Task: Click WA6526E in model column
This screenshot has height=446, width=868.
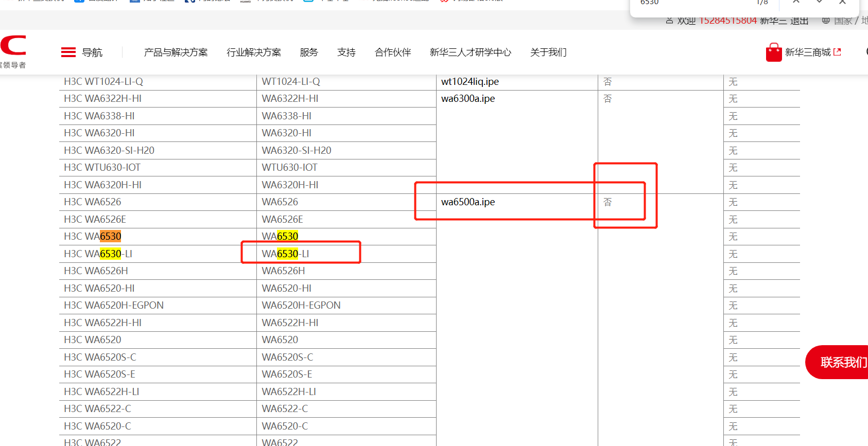Action: [x=282, y=220]
